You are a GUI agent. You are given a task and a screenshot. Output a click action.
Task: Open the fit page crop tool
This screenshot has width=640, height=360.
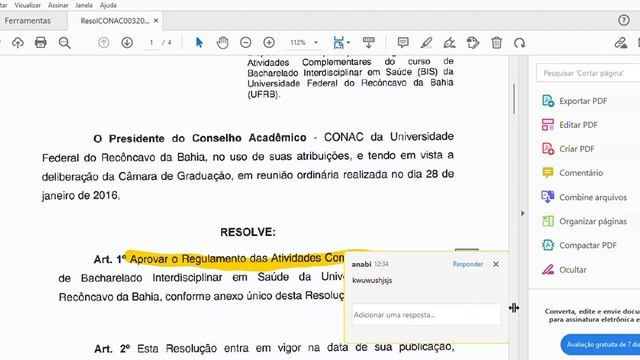pos(338,42)
